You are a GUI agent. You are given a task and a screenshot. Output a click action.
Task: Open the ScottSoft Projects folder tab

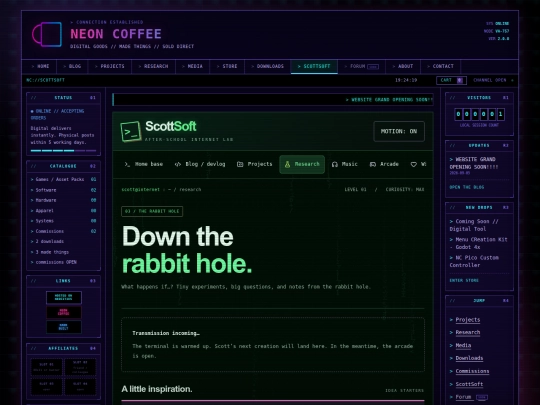click(255, 164)
